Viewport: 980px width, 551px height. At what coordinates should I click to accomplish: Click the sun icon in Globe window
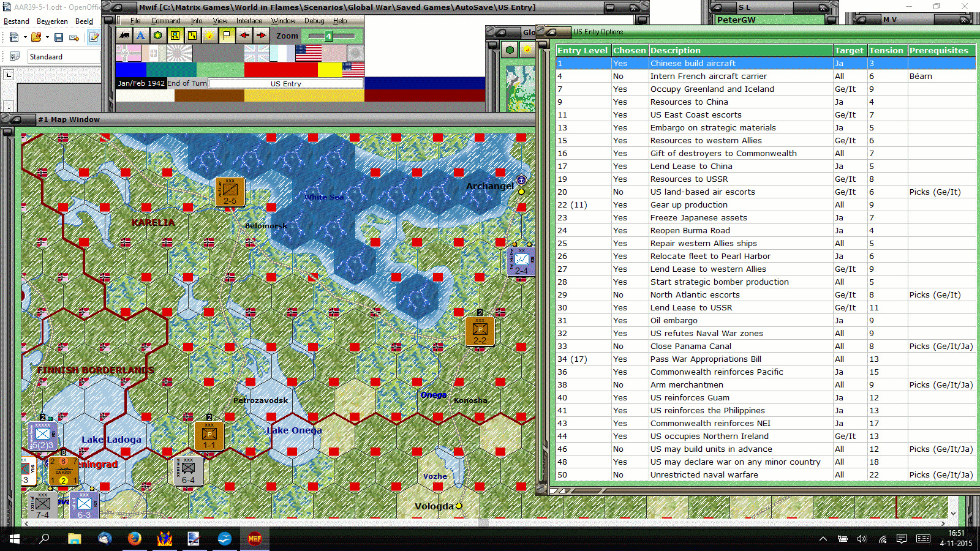click(x=527, y=50)
